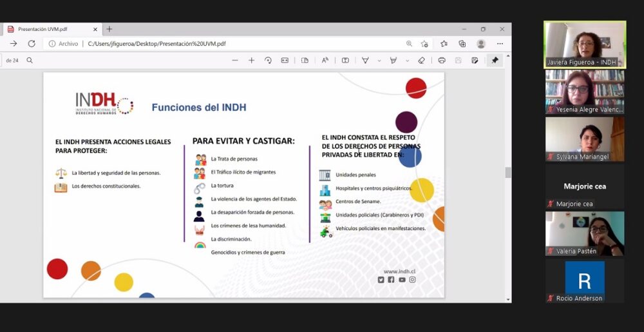The height and width of the screenshot is (332, 644).
Task: Close the Presentación UVM.pdf tab
Action: [95, 29]
